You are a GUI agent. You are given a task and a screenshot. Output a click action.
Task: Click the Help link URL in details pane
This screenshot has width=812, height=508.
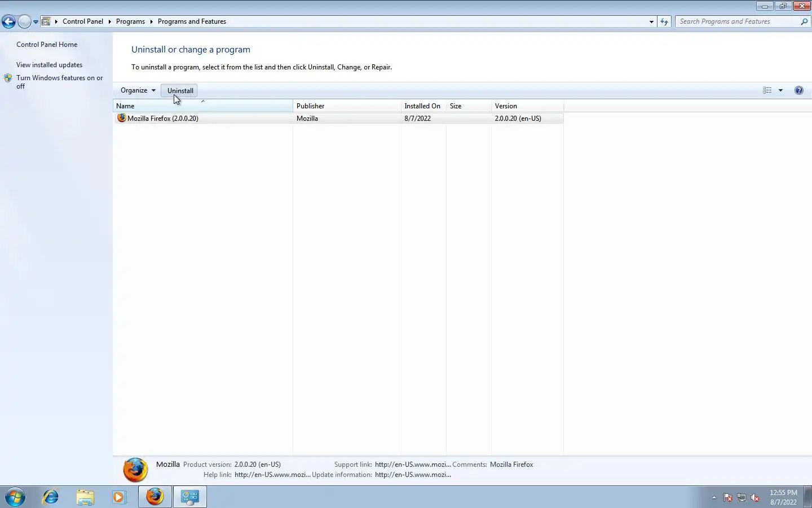point(272,475)
